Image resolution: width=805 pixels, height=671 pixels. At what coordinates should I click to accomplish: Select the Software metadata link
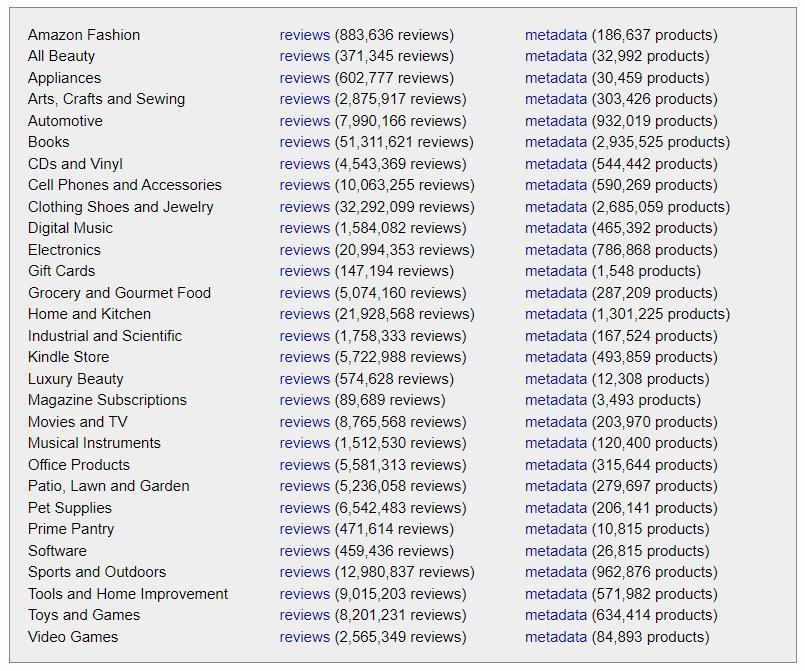(555, 551)
